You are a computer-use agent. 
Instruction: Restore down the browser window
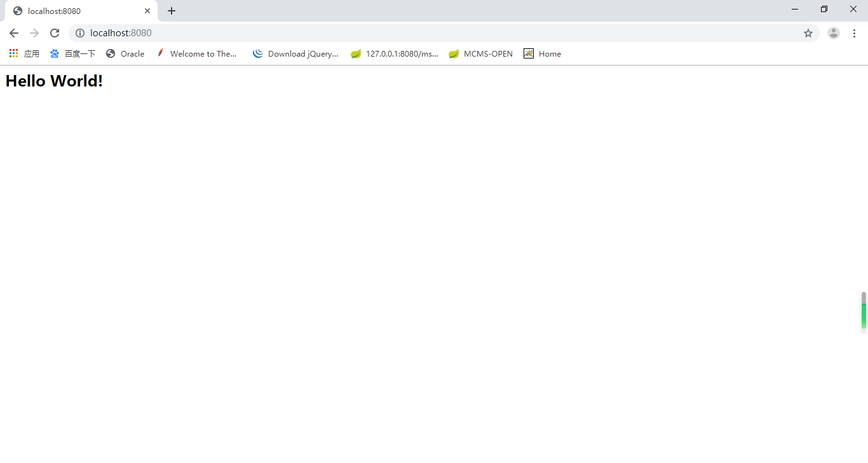point(824,9)
